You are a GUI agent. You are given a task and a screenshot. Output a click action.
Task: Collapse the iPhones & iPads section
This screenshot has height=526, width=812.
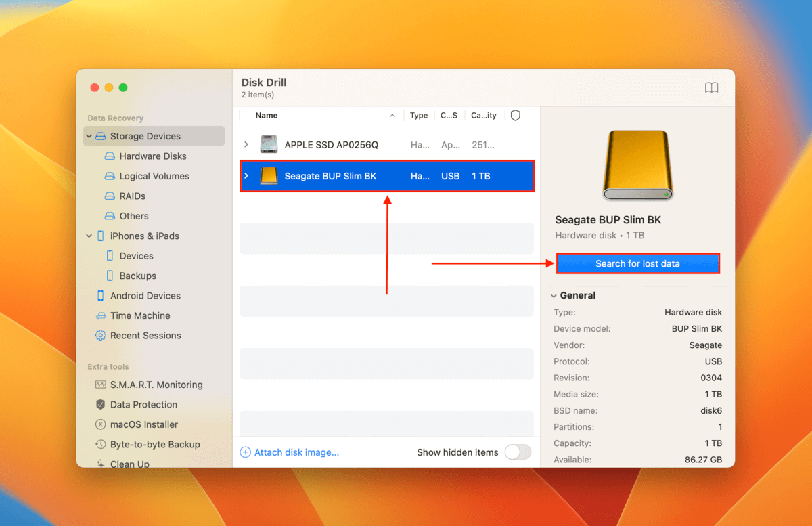[89, 236]
